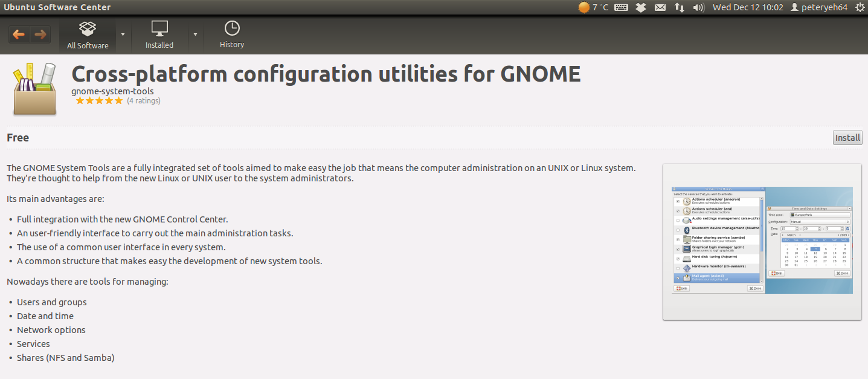Open the weather indicator showing 7 °C

[593, 7]
